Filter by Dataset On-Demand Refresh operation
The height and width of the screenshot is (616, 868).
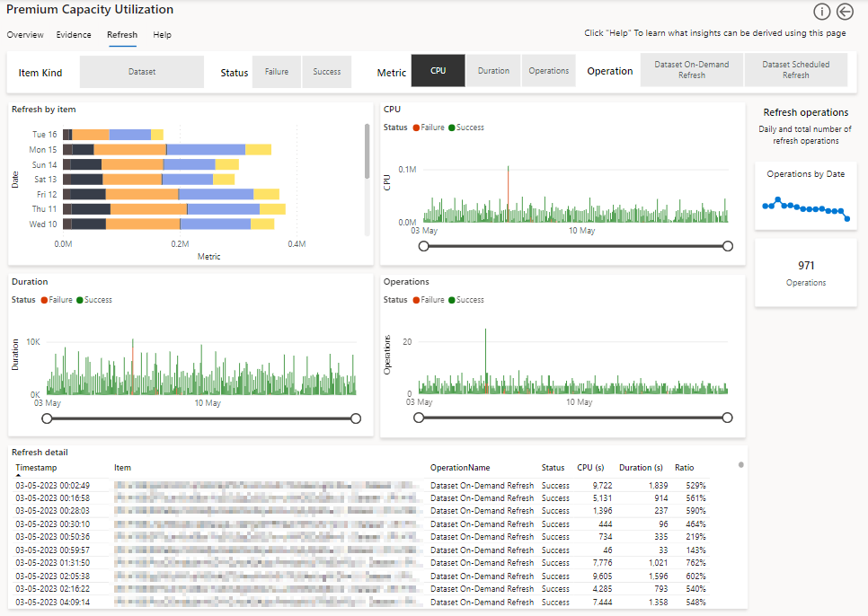tap(692, 71)
